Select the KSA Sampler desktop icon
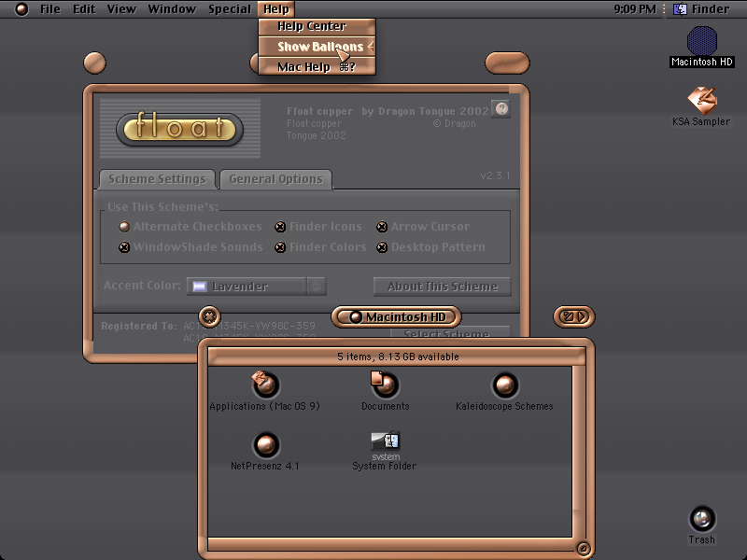 (x=701, y=106)
